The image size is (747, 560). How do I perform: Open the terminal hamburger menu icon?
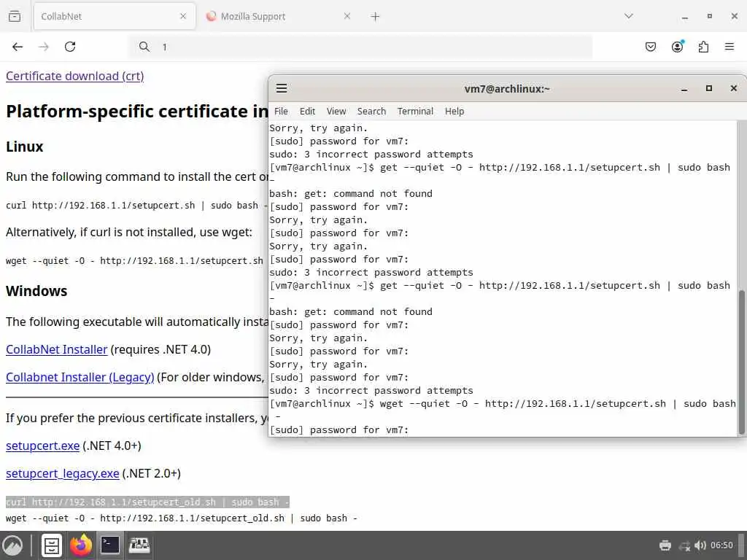pyautogui.click(x=282, y=88)
